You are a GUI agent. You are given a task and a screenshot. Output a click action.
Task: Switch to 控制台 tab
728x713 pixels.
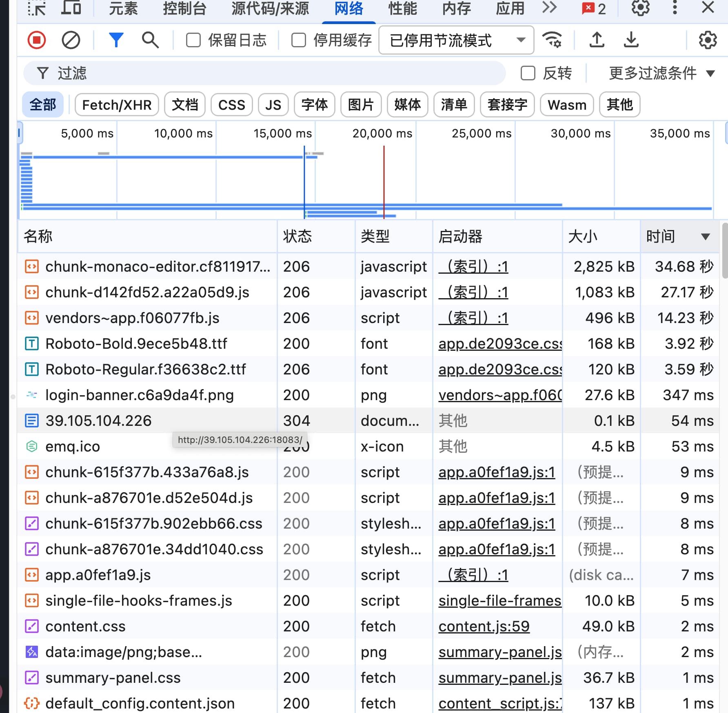coord(184,8)
